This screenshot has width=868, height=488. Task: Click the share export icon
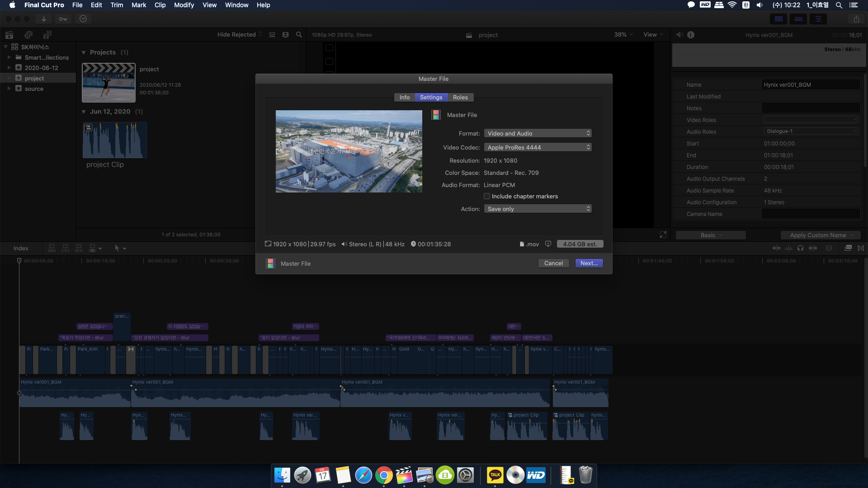click(x=856, y=19)
